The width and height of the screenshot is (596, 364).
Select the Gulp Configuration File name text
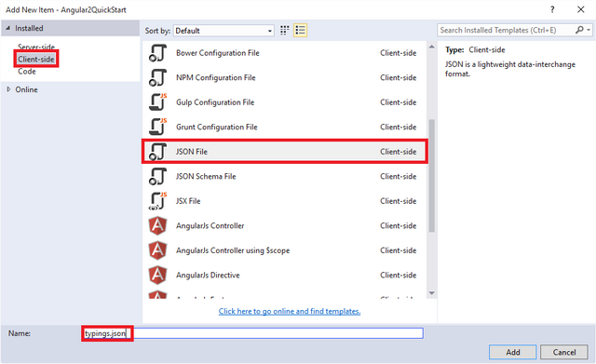click(215, 102)
